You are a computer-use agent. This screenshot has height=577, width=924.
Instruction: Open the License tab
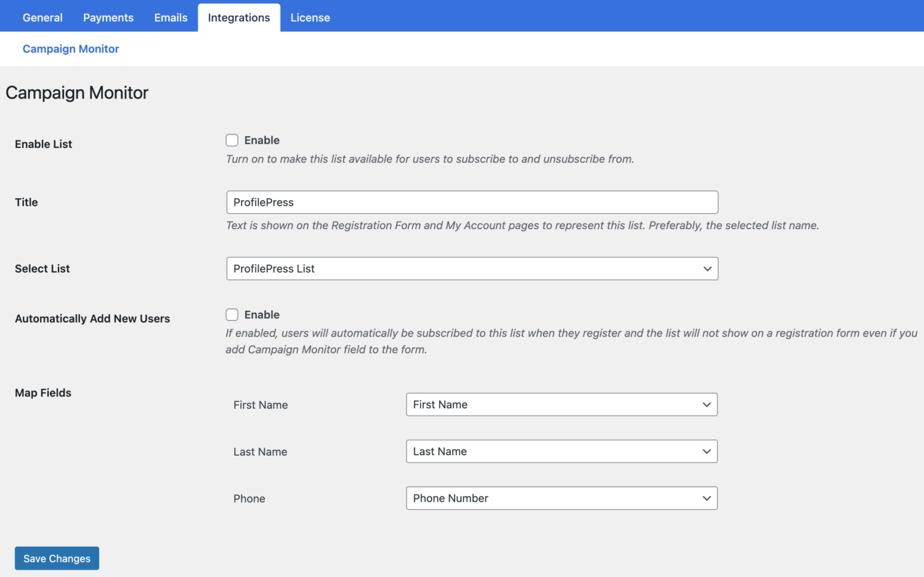[x=310, y=18]
